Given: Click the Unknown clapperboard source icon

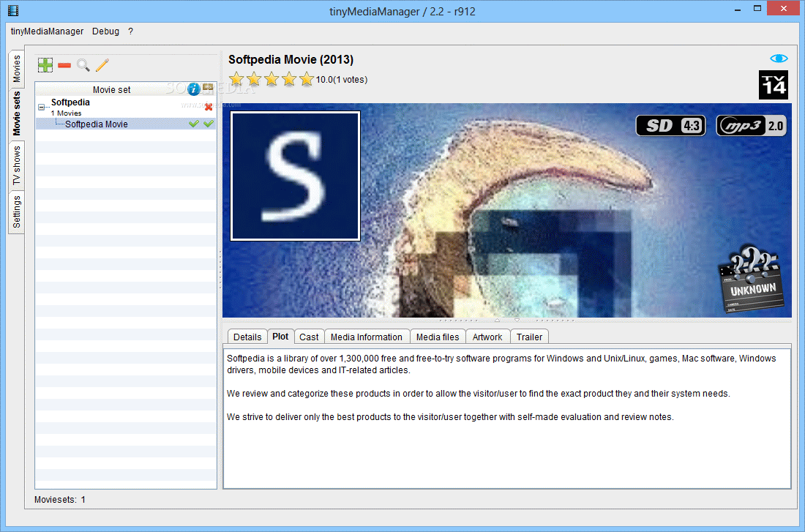Looking at the screenshot, I should (752, 280).
